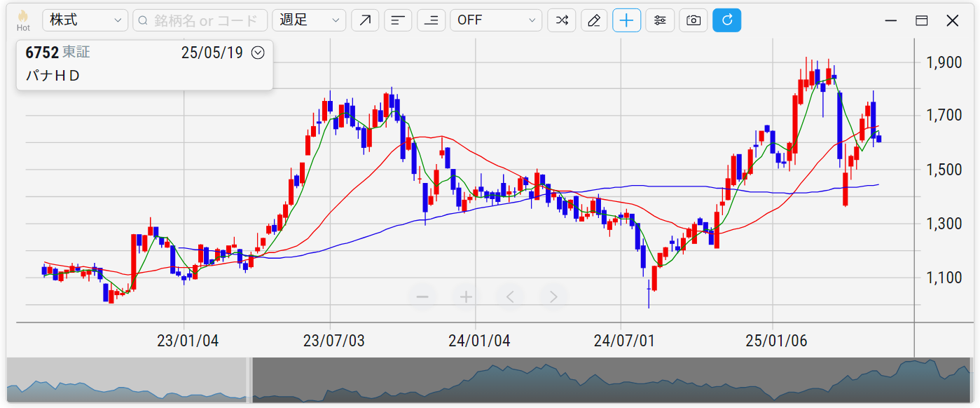Open the OFF indicator dropdown
This screenshot has width=980, height=408.
496,20
